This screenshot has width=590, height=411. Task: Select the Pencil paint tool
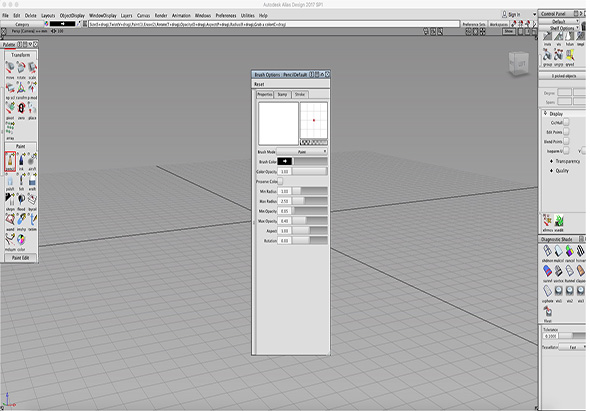10,161
